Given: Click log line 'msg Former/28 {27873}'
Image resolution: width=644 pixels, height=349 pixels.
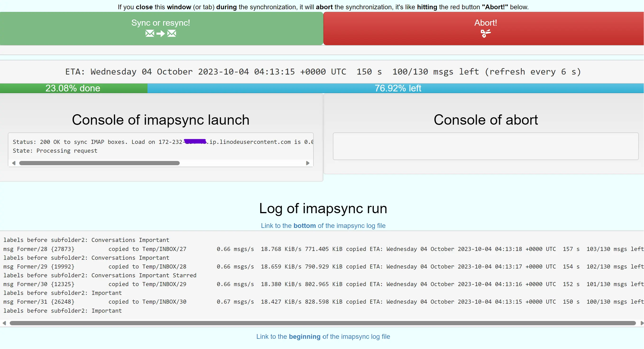Looking at the screenshot, I should (323, 249).
